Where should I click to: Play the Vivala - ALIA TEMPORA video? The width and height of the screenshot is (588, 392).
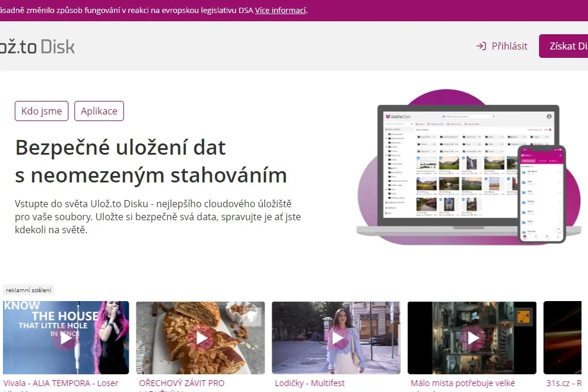tap(66, 338)
